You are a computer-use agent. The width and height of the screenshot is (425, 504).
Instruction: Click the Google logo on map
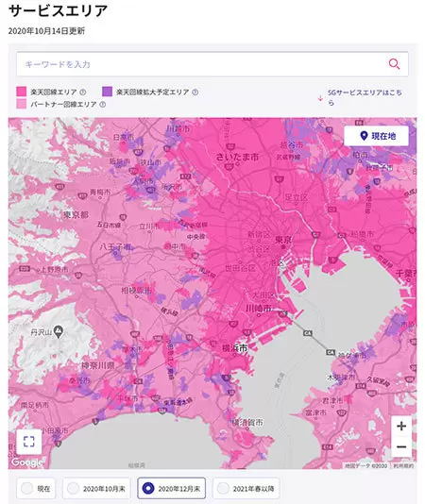tap(26, 462)
